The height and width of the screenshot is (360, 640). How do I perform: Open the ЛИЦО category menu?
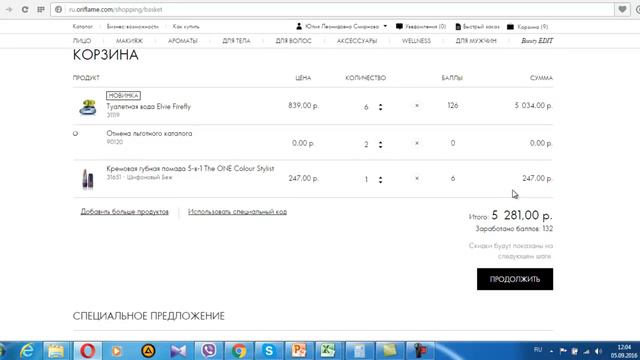(82, 41)
